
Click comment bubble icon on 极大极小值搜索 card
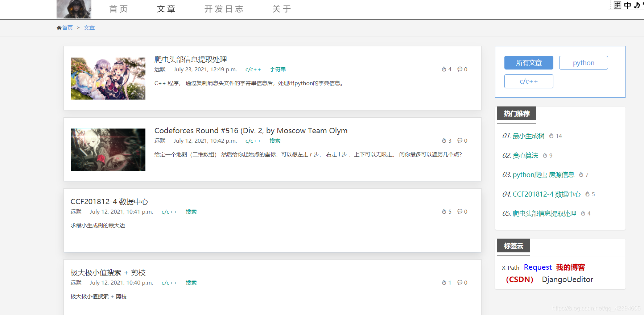[460, 282]
